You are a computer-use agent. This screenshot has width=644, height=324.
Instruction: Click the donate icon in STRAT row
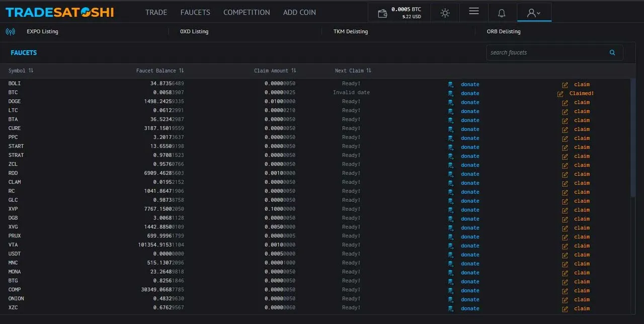[451, 156]
